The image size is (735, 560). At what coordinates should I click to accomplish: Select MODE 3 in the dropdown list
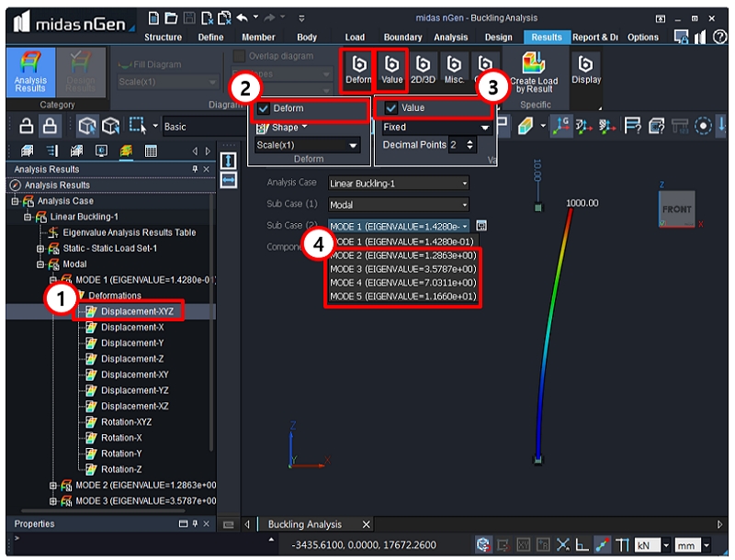(402, 269)
